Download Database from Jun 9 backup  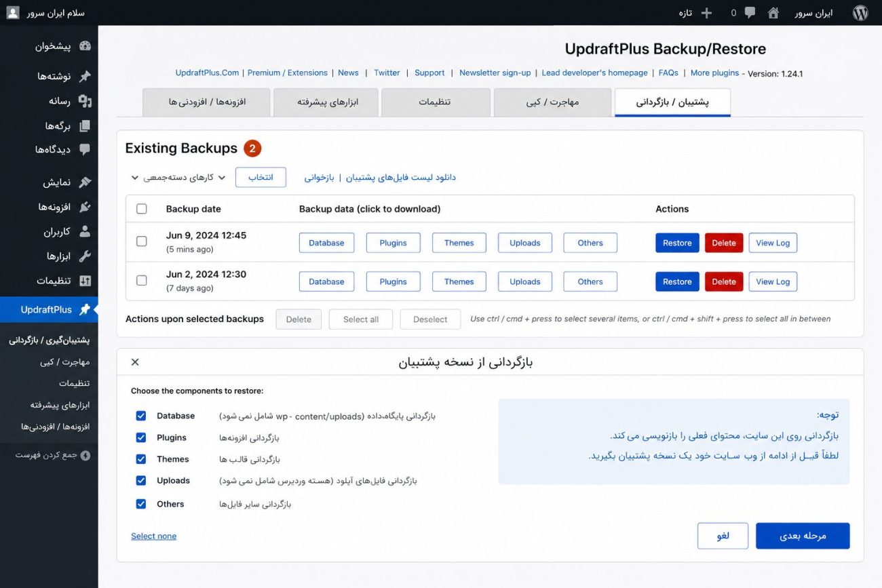coord(326,243)
